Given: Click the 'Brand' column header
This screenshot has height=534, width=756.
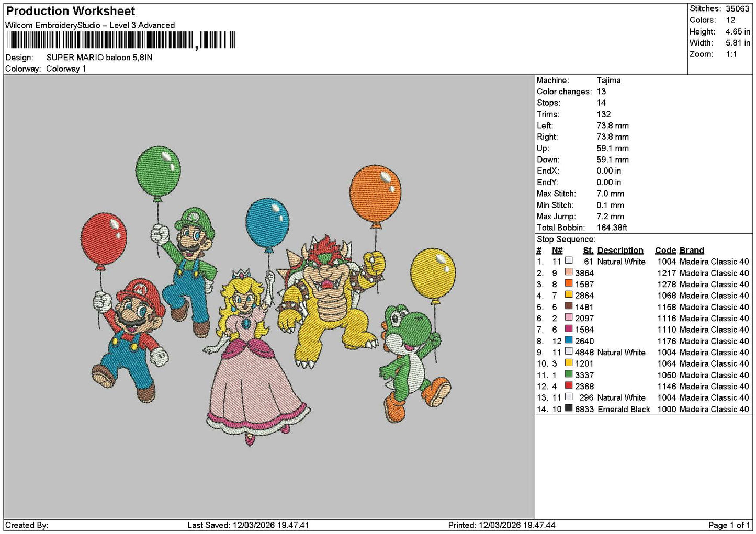Looking at the screenshot, I should click(692, 250).
